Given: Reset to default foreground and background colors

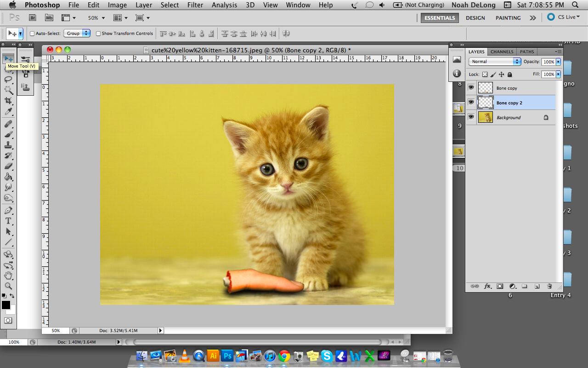Looking at the screenshot, I should [4, 296].
